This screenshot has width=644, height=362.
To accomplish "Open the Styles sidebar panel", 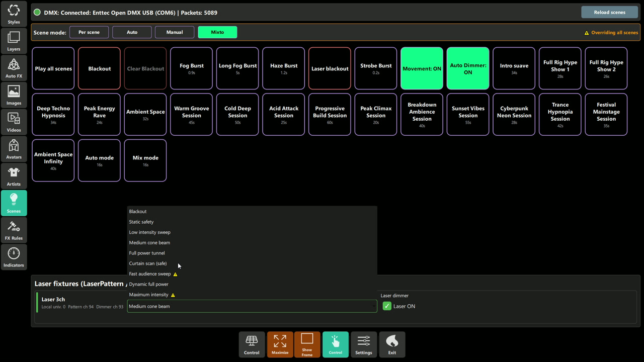I will [x=14, y=14].
